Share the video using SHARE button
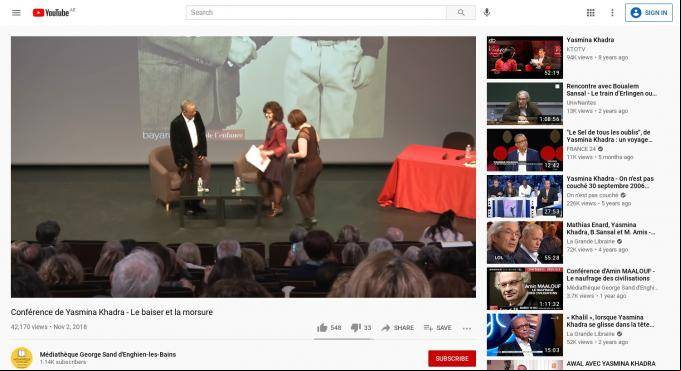 (x=397, y=328)
